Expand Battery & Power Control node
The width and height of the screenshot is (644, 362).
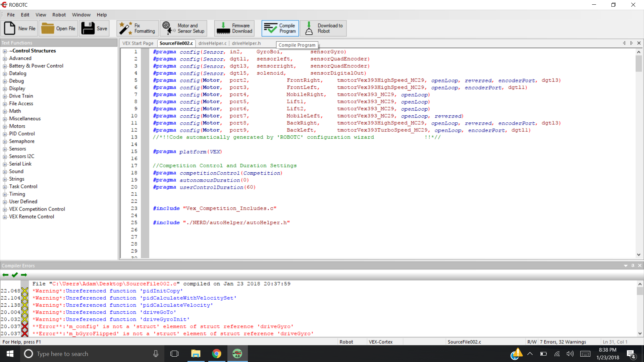[x=5, y=66]
